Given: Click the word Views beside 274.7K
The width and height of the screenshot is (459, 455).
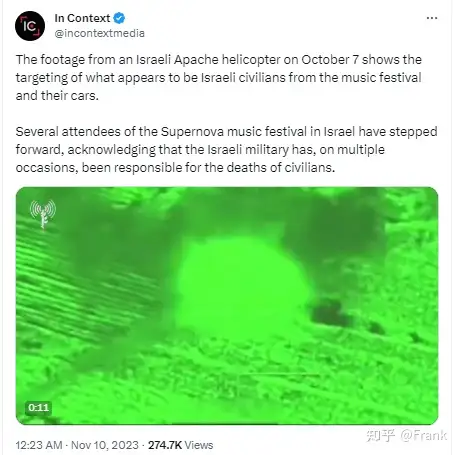Looking at the screenshot, I should click(x=199, y=445).
